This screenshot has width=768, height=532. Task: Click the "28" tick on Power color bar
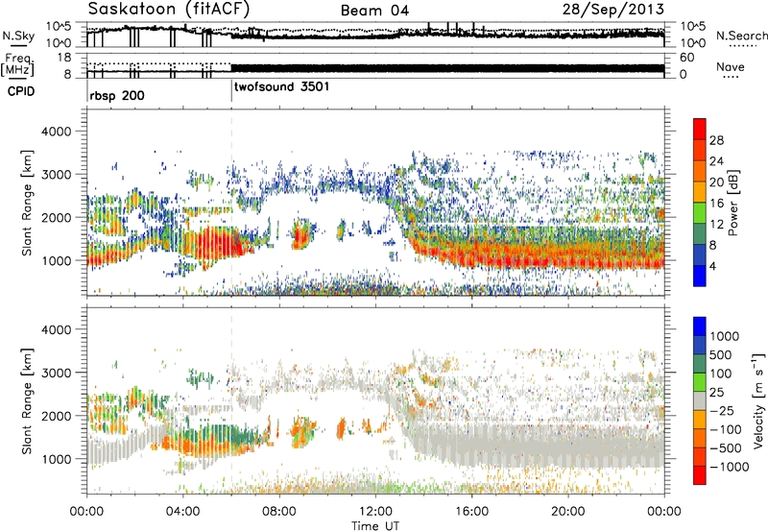(716, 140)
